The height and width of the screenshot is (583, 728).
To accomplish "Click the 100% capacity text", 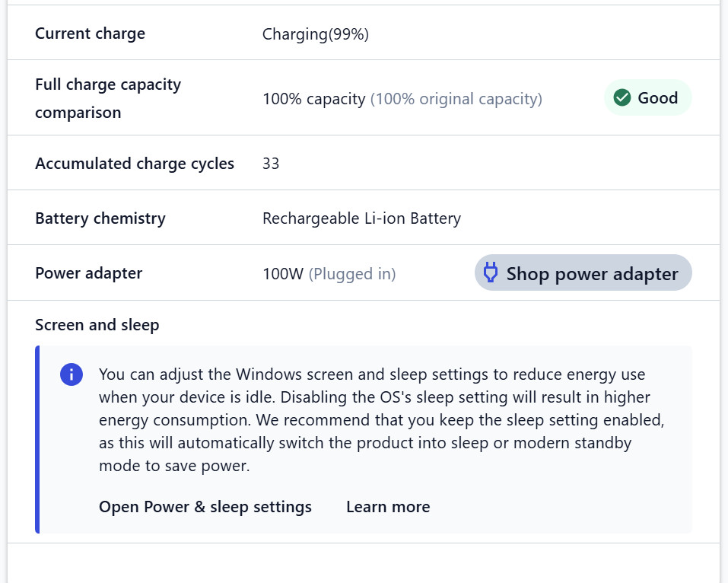I will 314,98.
